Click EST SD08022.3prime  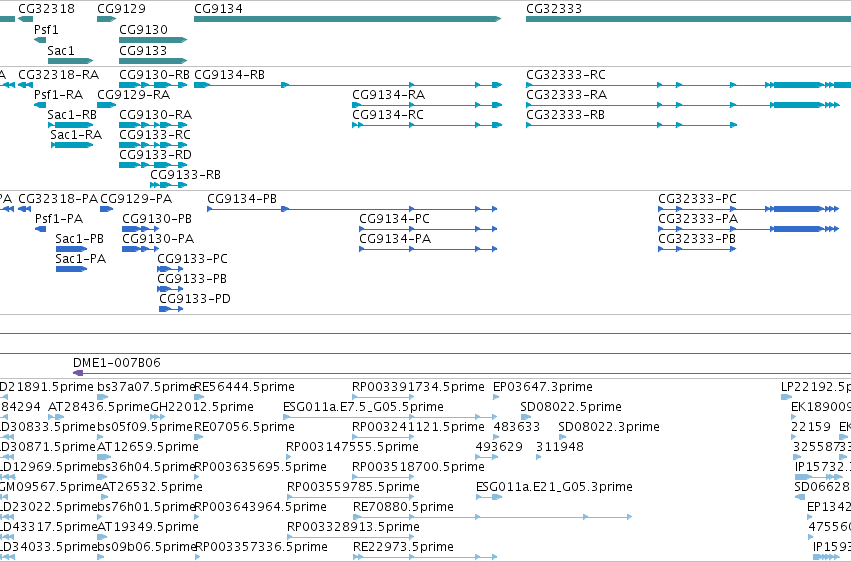pyautogui.click(x=609, y=427)
